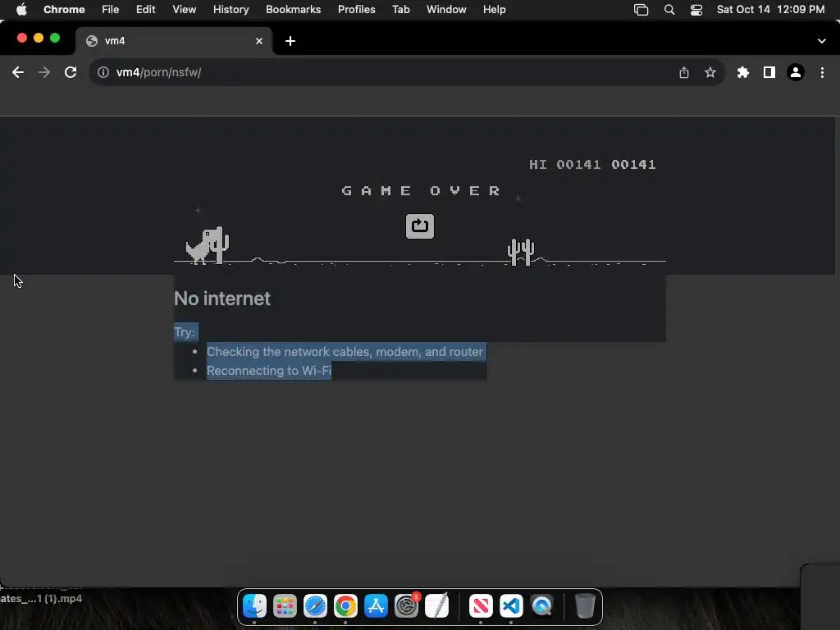The image size is (840, 630).
Task: Open the Bookmarks menu
Action: tap(293, 9)
